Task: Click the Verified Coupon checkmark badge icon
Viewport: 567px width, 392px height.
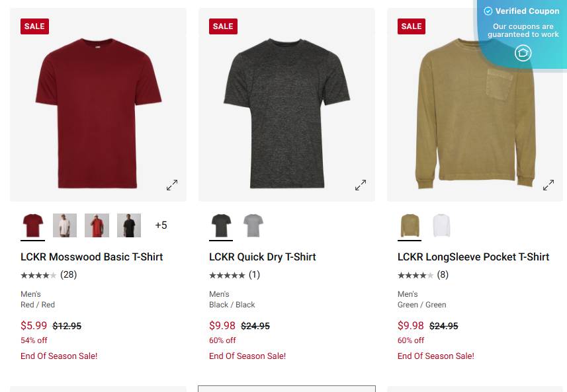Action: [x=488, y=11]
